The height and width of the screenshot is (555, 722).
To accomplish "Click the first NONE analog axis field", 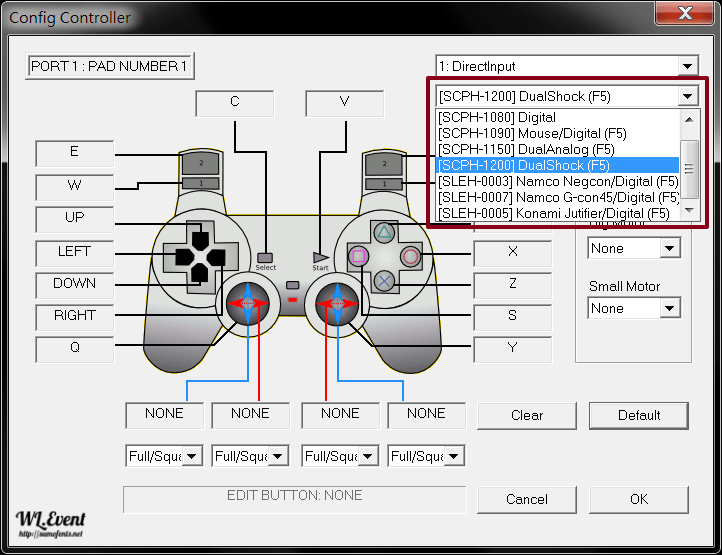I will click(x=164, y=415).
